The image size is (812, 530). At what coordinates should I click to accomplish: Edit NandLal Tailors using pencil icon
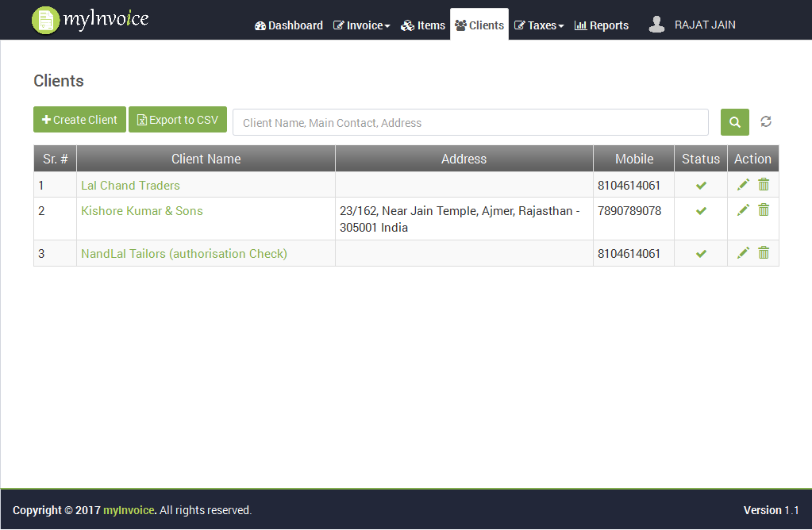pyautogui.click(x=743, y=253)
